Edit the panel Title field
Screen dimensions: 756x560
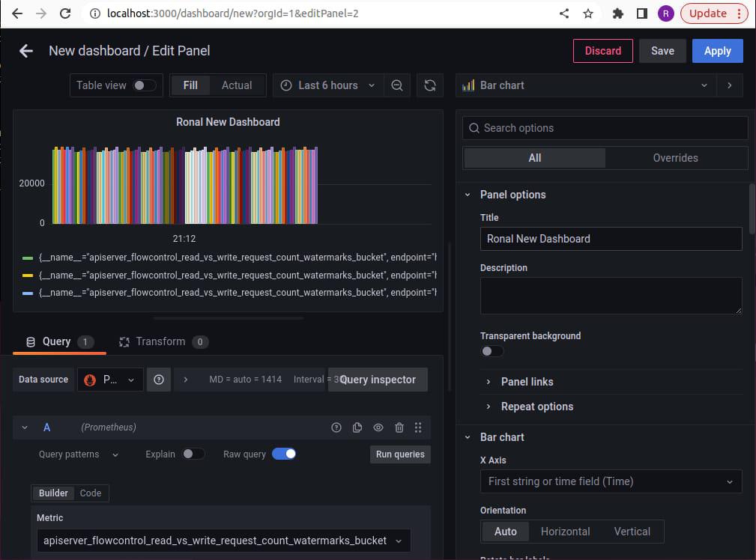[x=611, y=239]
